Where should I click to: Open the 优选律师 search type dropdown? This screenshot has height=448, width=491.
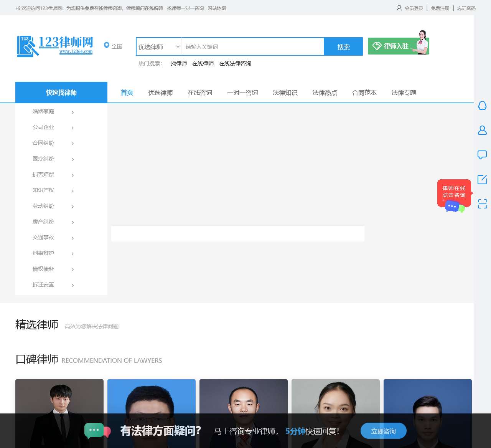[x=159, y=47]
